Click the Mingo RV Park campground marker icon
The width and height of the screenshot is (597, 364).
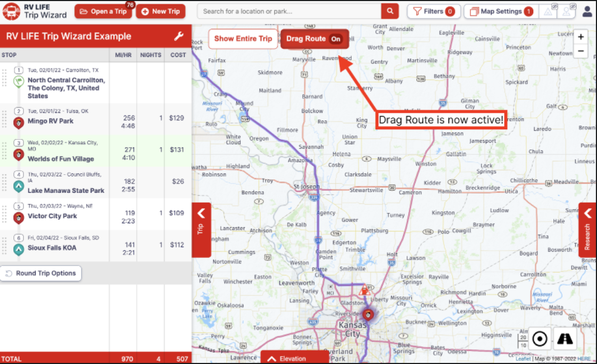click(x=19, y=123)
